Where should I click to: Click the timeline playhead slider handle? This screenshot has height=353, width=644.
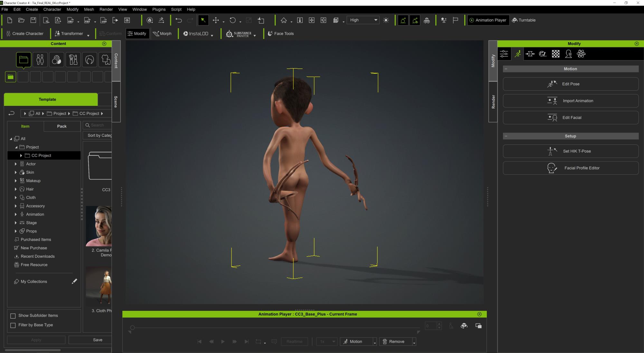(x=132, y=328)
